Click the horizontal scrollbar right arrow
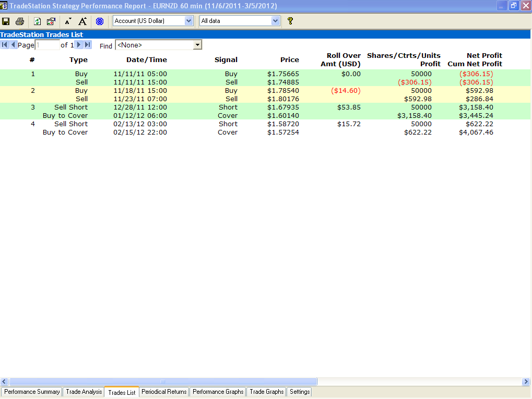The width and height of the screenshot is (532, 399). click(x=526, y=381)
